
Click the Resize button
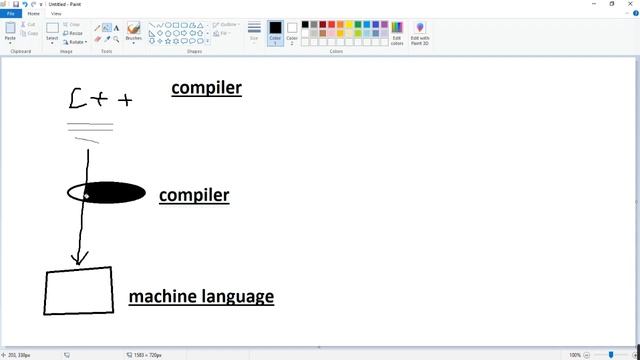[73, 33]
